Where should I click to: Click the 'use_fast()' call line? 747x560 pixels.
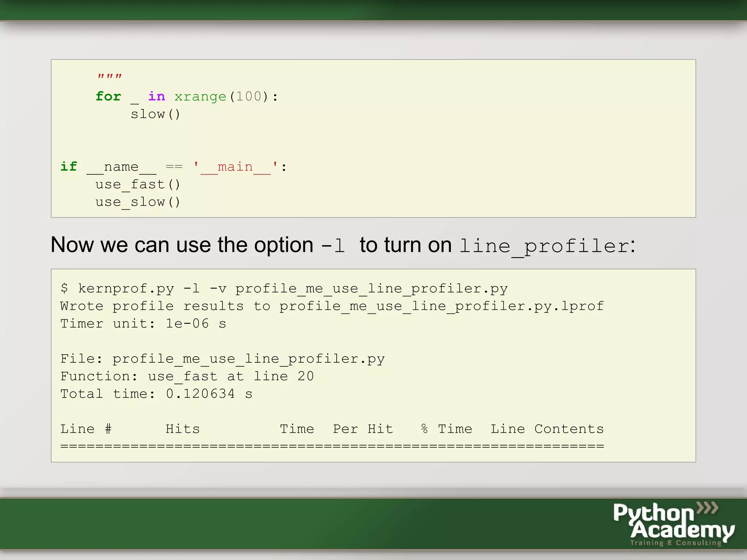138,184
